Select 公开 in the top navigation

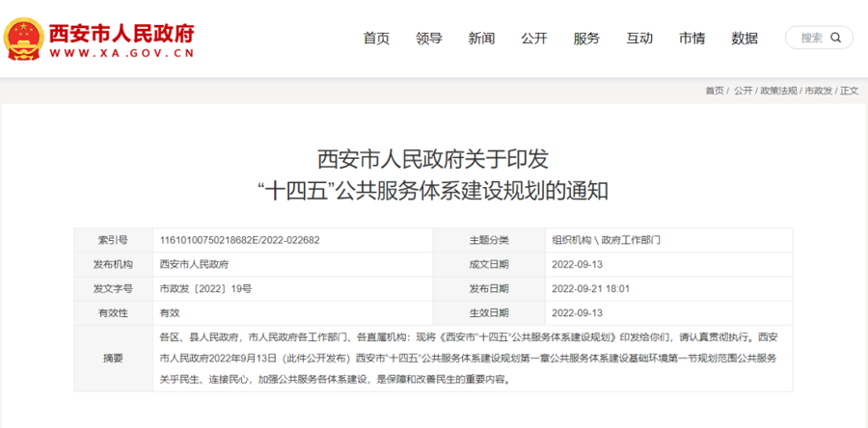pos(533,39)
